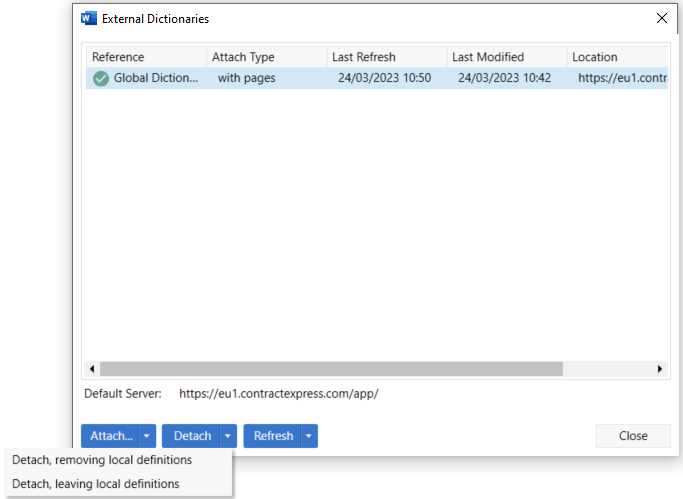Click the 24/03/2023 10:42 last modified cell
Viewport: 683px width, 499px height.
click(x=504, y=78)
